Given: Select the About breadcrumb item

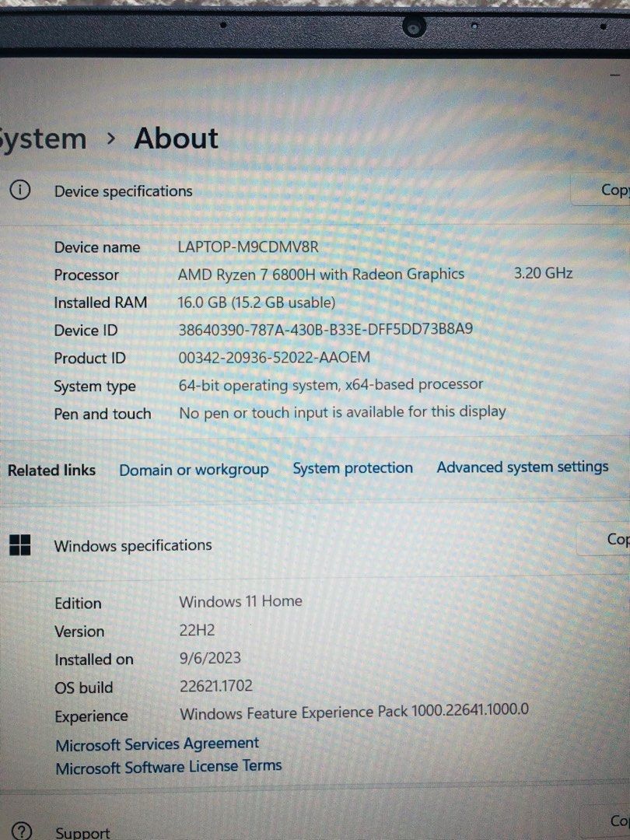Looking at the screenshot, I should (176, 138).
